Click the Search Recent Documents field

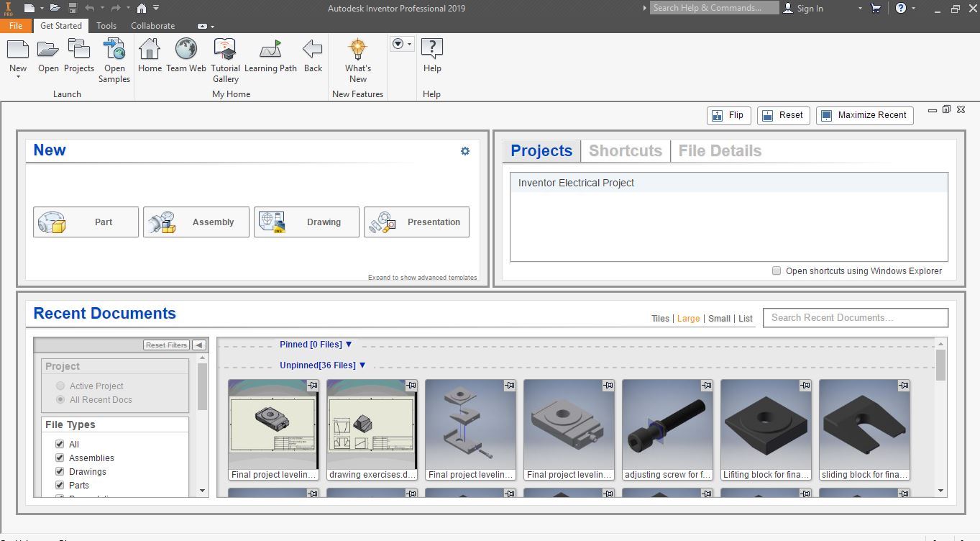[x=855, y=317]
